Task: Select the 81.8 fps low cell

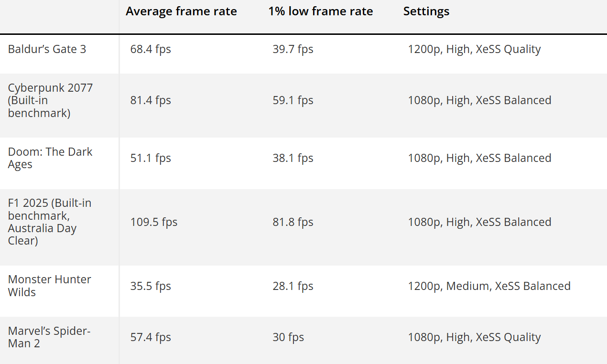Action: pos(293,222)
